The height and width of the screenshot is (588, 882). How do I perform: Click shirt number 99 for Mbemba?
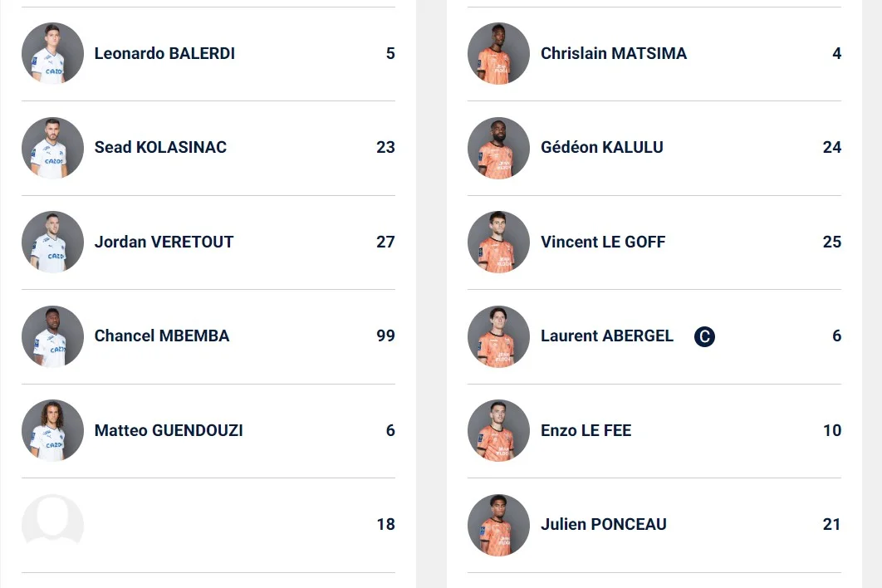(x=385, y=336)
